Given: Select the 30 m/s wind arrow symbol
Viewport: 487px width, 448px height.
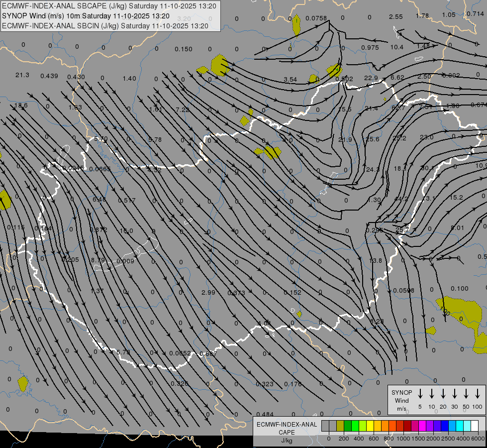Looking at the screenshot, I should click(x=455, y=394).
